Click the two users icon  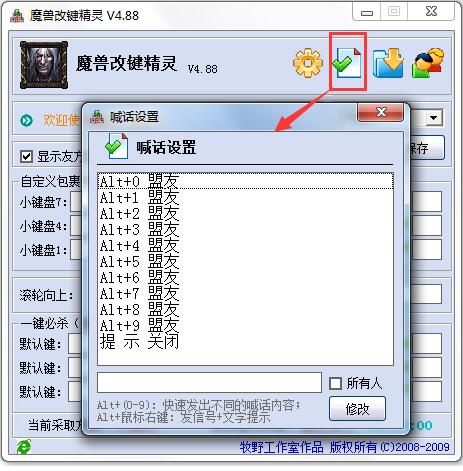[428, 63]
